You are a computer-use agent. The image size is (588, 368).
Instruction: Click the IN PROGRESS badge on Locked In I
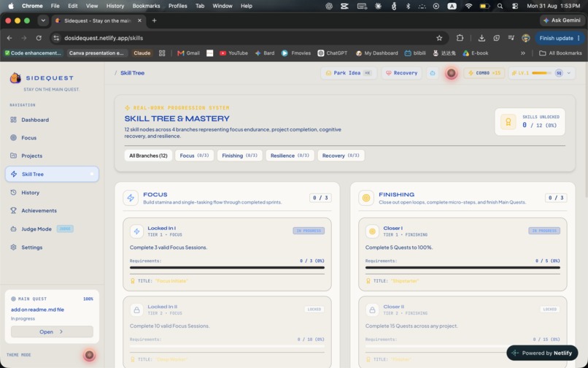pyautogui.click(x=309, y=231)
